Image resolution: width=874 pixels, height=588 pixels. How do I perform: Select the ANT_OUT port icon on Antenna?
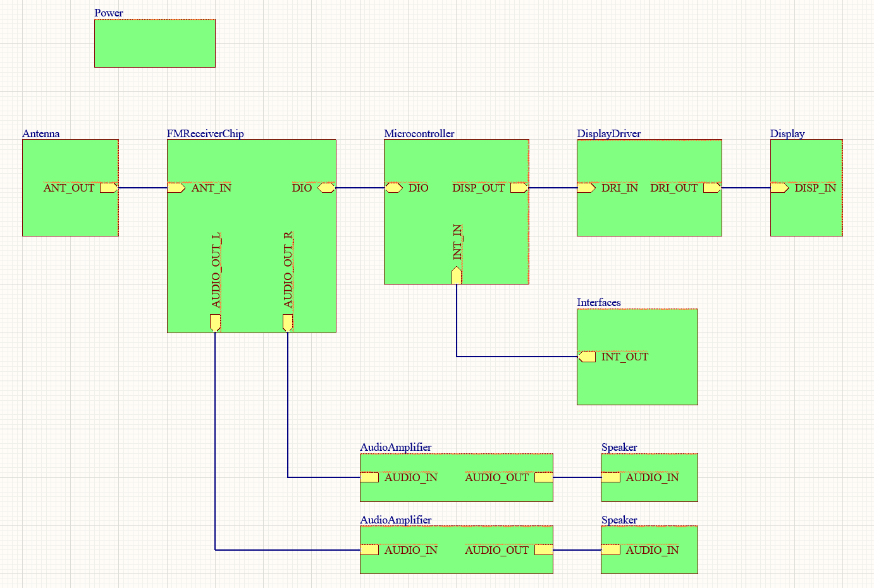[x=109, y=188]
